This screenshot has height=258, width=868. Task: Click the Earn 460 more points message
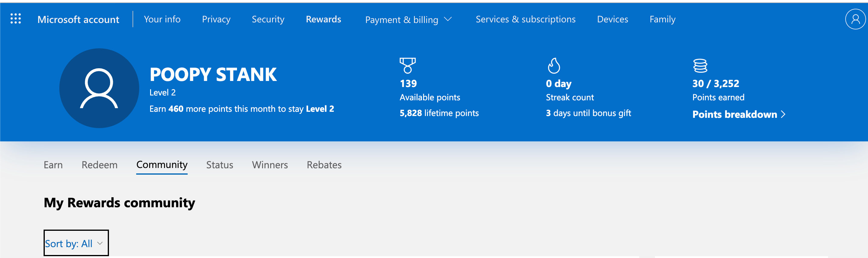[x=242, y=109]
